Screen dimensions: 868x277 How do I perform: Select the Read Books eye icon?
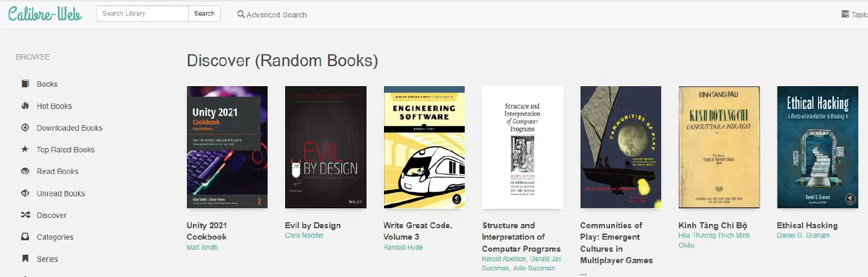25,172
